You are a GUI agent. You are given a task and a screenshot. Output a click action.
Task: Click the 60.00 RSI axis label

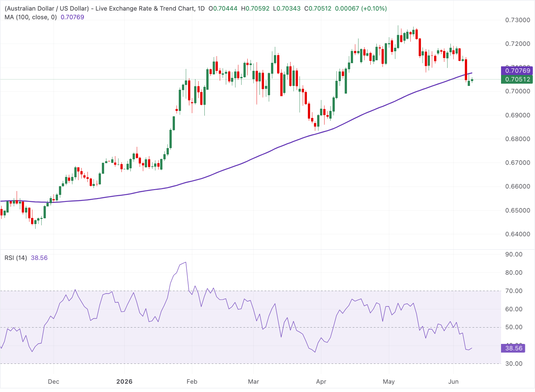(x=514, y=309)
